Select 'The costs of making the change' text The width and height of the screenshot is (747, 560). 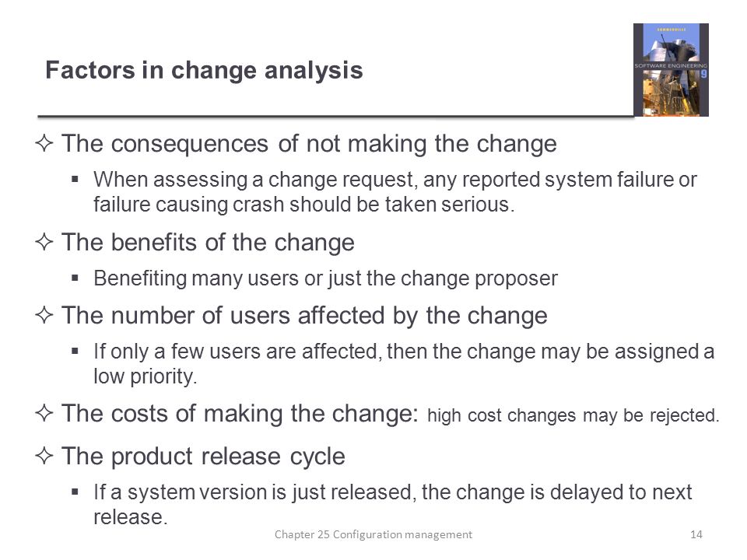(240, 413)
